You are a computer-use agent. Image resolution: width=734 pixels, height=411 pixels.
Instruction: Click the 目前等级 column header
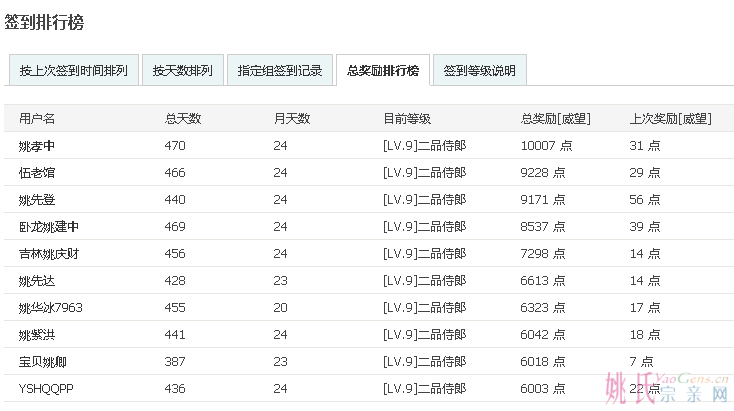407,118
